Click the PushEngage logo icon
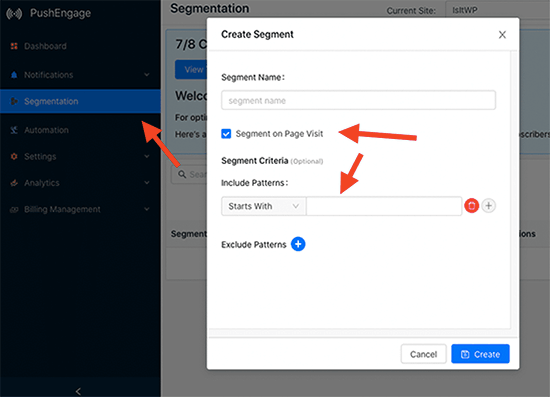550x397 pixels. click(x=14, y=14)
